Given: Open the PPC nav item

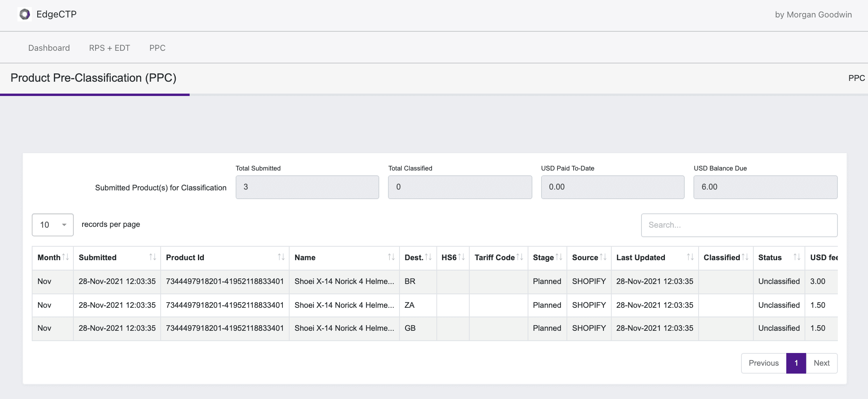Looking at the screenshot, I should [157, 48].
